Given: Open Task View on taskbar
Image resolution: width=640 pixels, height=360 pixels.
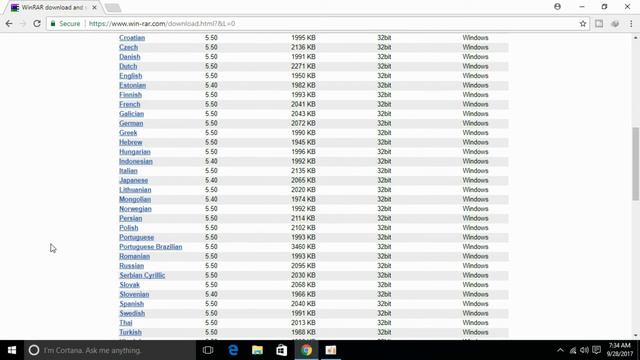Looking at the screenshot, I should click(x=208, y=350).
